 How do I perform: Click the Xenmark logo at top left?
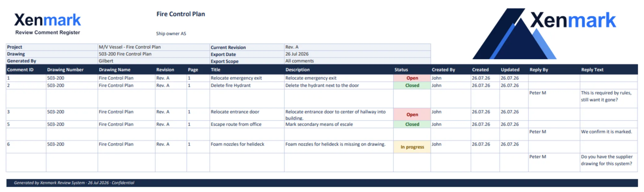47,20
